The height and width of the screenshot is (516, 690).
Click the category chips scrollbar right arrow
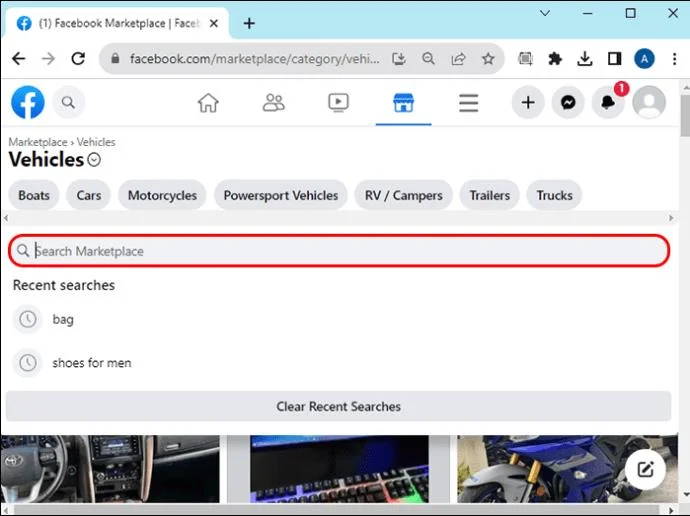[671, 218]
